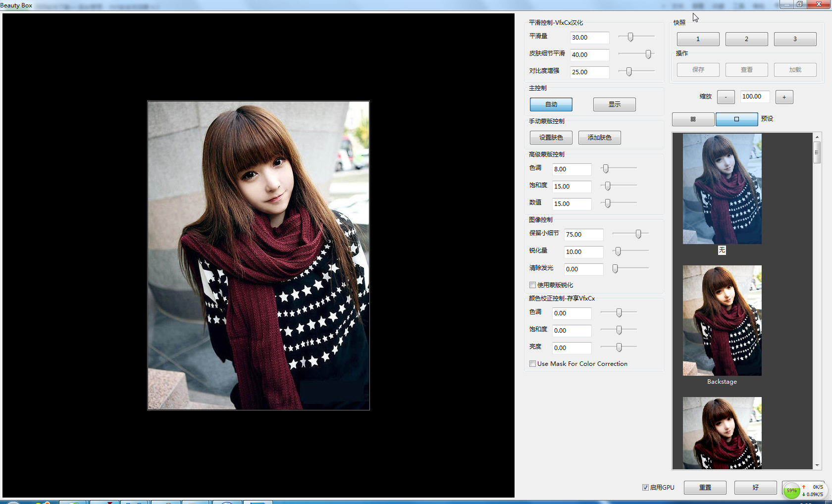The image size is (832, 504).
Task: Click the 59% speed ball in the tray
Action: [x=791, y=490]
